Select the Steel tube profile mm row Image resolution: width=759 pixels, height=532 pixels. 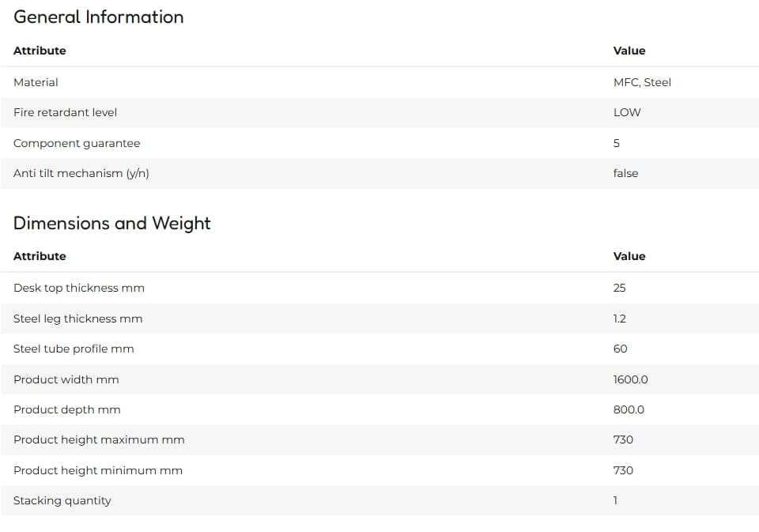(x=379, y=349)
